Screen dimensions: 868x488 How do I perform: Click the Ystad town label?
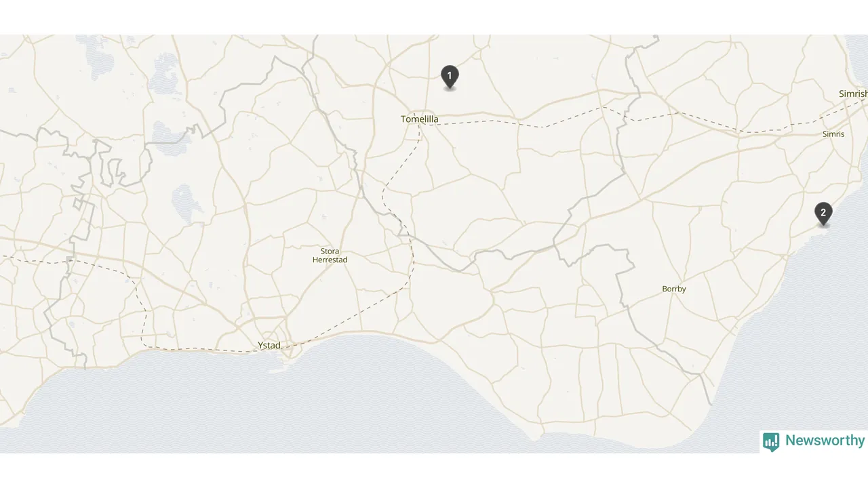(x=269, y=346)
